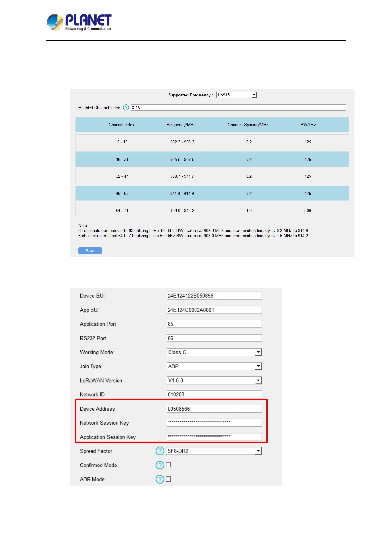The image size is (392, 554).
Task: Focus the App EUI text field
Action: click(x=214, y=310)
